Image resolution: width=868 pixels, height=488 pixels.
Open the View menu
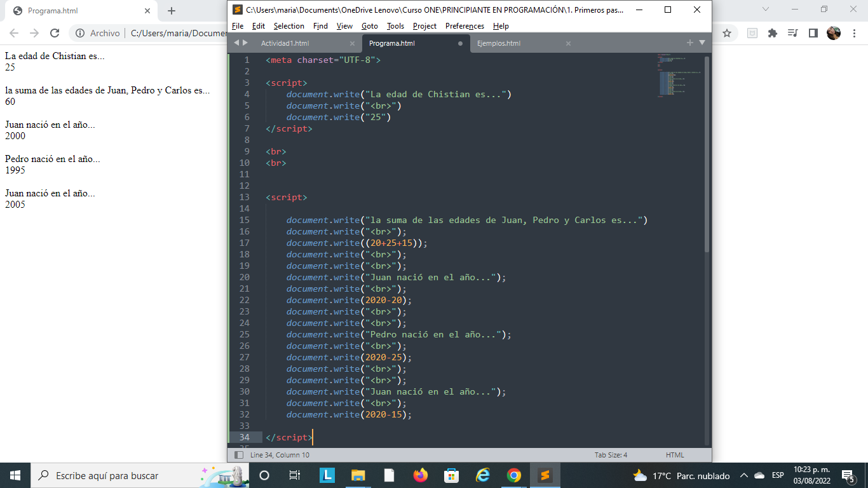[x=345, y=26]
